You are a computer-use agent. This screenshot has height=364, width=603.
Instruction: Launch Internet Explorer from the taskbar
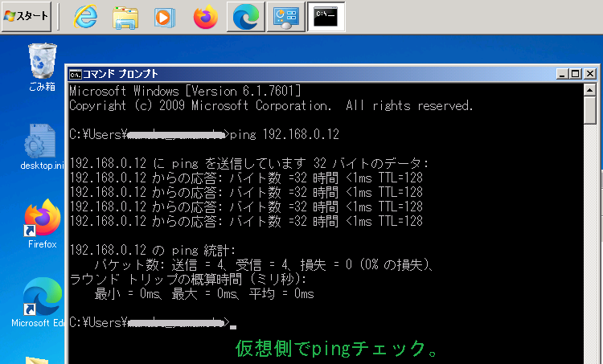point(85,16)
